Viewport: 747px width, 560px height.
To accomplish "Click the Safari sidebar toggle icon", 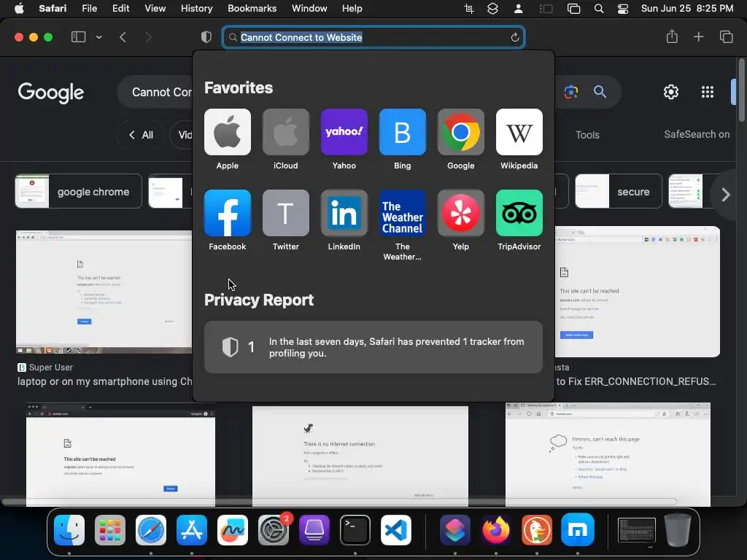I will (x=78, y=37).
